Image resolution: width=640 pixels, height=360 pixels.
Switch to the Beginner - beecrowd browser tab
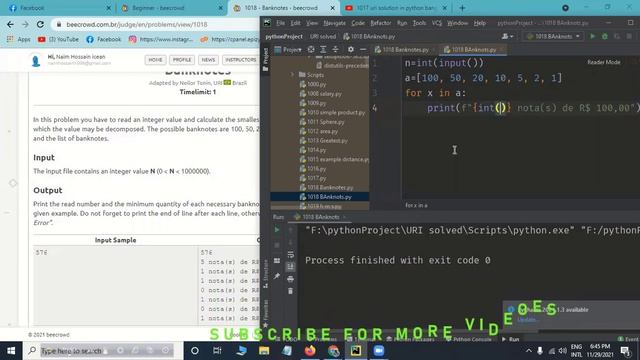tap(170, 8)
